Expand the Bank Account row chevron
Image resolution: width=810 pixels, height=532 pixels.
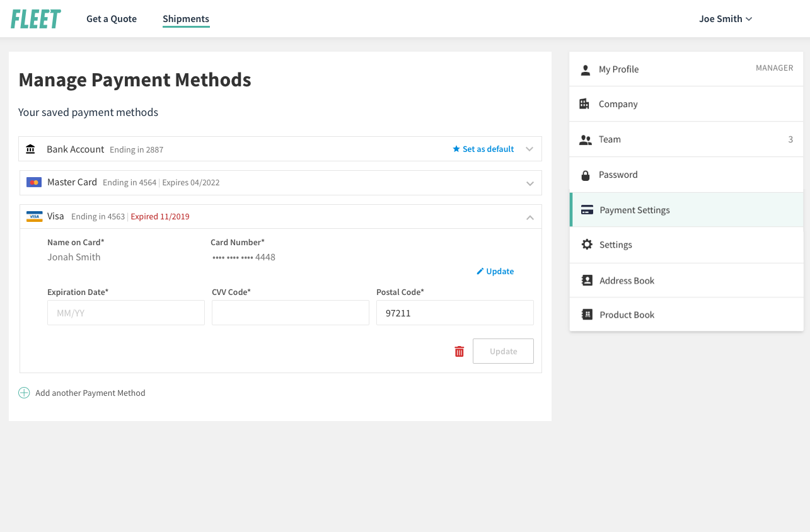529,149
